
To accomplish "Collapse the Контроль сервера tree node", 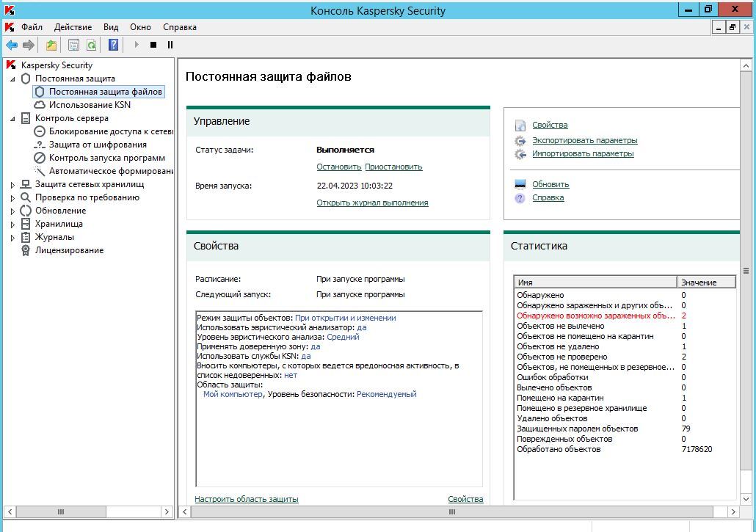I will [12, 119].
